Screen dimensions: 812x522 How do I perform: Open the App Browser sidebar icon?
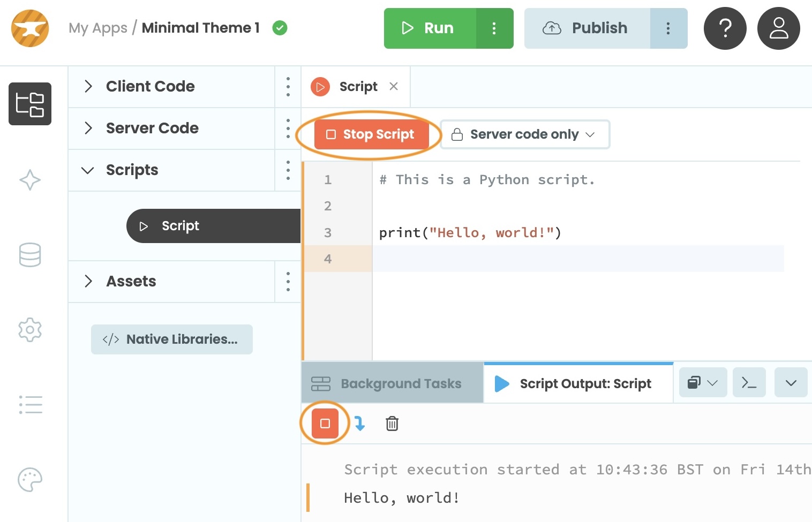click(30, 104)
